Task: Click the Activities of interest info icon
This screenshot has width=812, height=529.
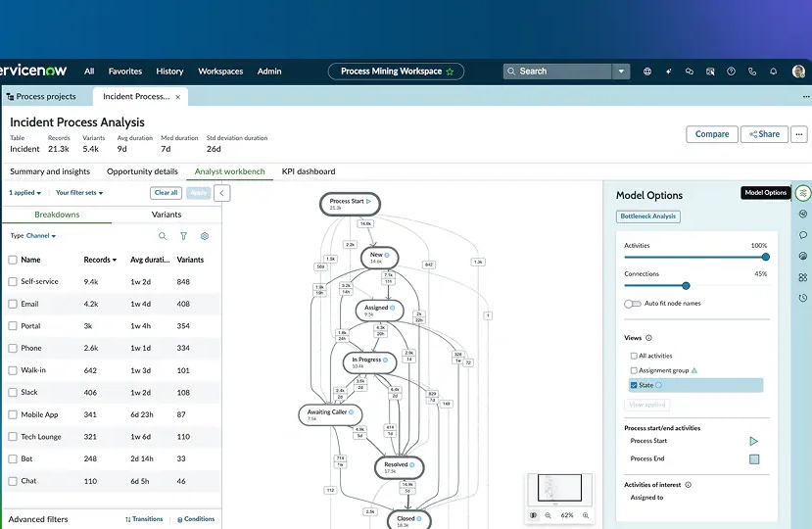Action: point(689,485)
